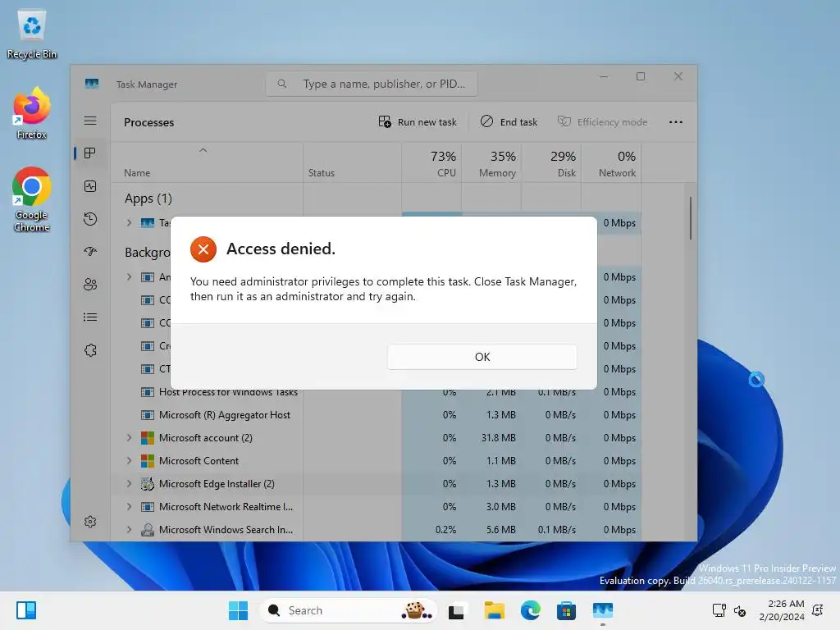Open the three-dot more options menu

pyautogui.click(x=676, y=122)
